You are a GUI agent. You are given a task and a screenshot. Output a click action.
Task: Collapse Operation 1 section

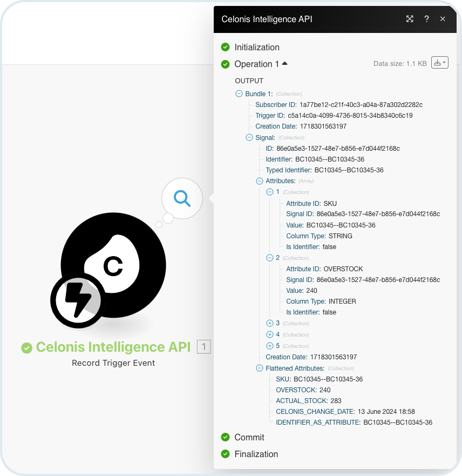point(284,63)
